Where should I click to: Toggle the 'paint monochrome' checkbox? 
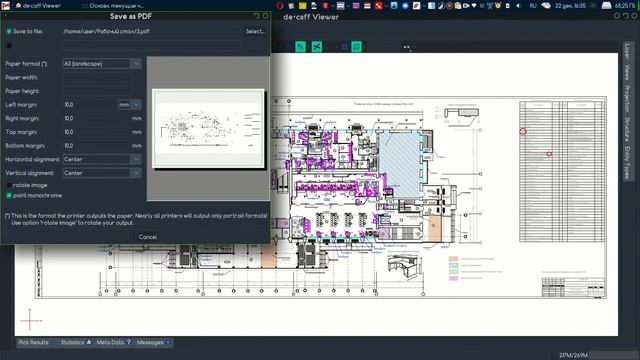(x=9, y=196)
